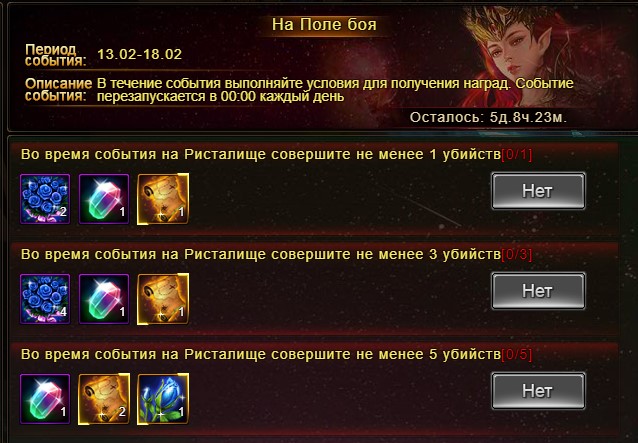Viewport: 638px width, 443px height.
Task: Click the На Поле боя event title
Action: (324, 25)
